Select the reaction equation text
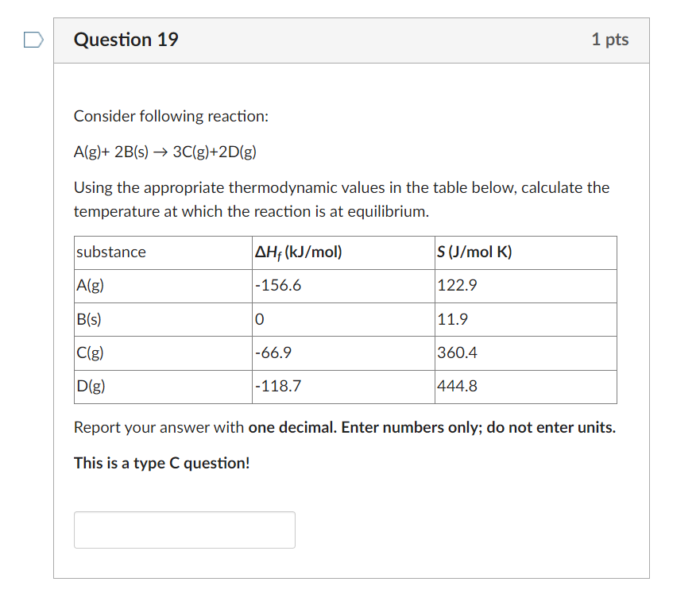 (164, 152)
